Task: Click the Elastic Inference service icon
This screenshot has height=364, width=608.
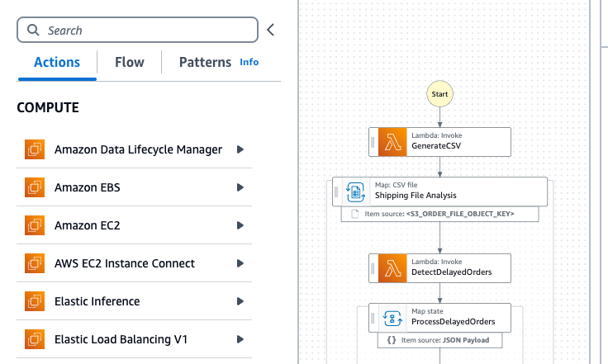Action: coord(35,301)
